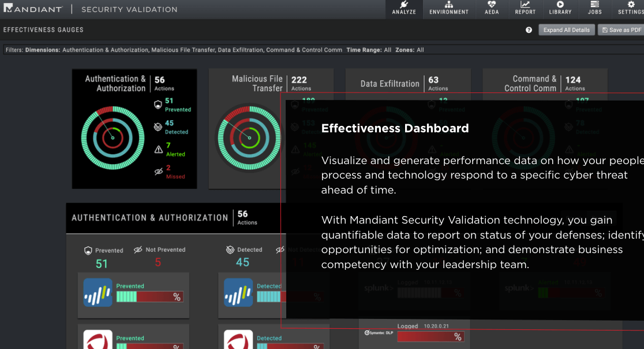Select Malicious File Transfer gauge title
The height and width of the screenshot is (349, 644).
point(257,83)
